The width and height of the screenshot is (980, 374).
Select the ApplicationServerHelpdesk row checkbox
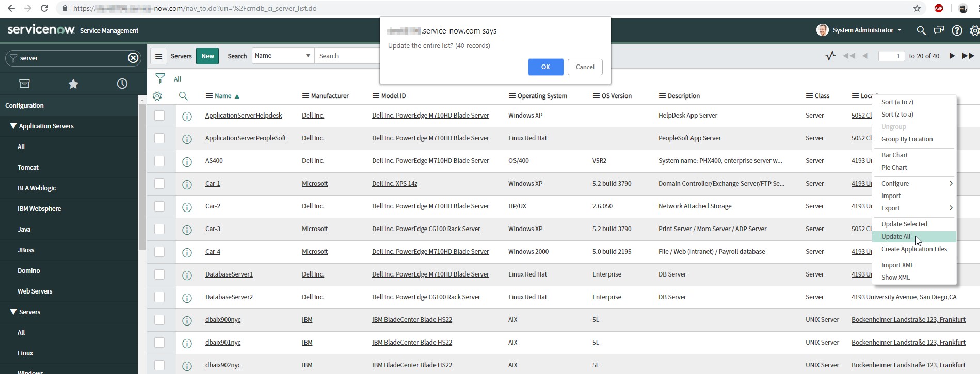pos(159,116)
